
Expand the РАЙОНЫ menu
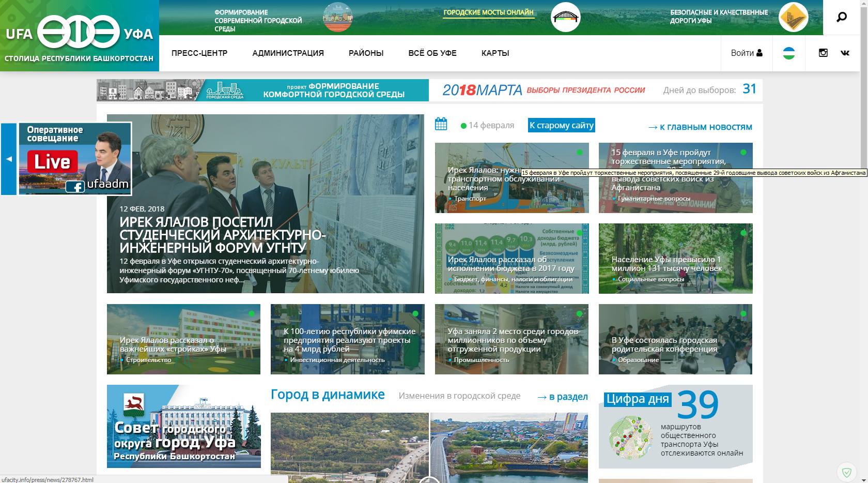(366, 53)
